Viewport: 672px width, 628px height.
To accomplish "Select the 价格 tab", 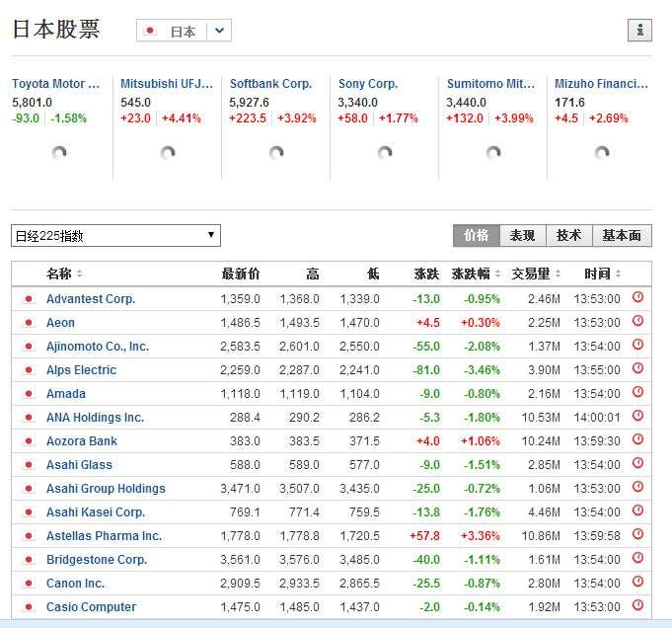I will 477,235.
